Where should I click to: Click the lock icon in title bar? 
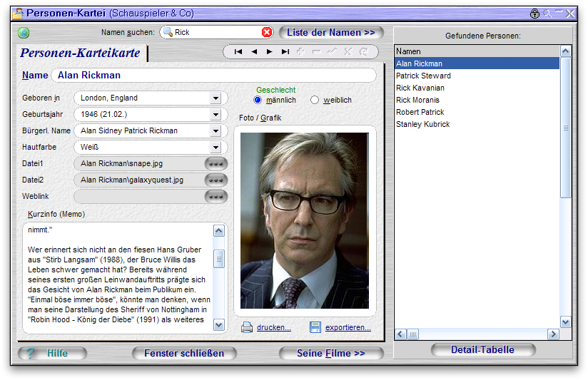coord(534,14)
